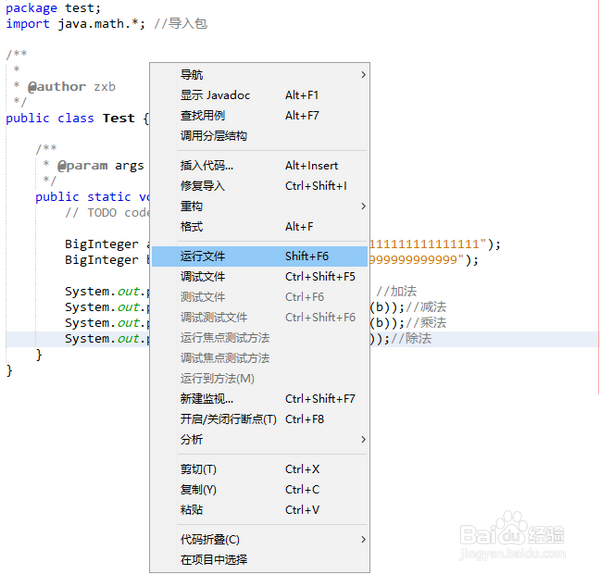600x575 pixels.
Task: Click the 加法 comment
Action: (x=396, y=291)
